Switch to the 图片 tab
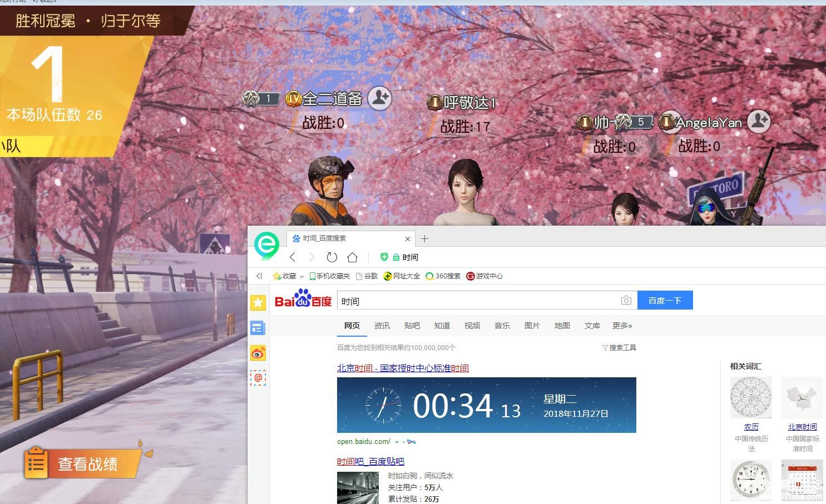Viewport: 826px width, 504px height. (x=532, y=326)
